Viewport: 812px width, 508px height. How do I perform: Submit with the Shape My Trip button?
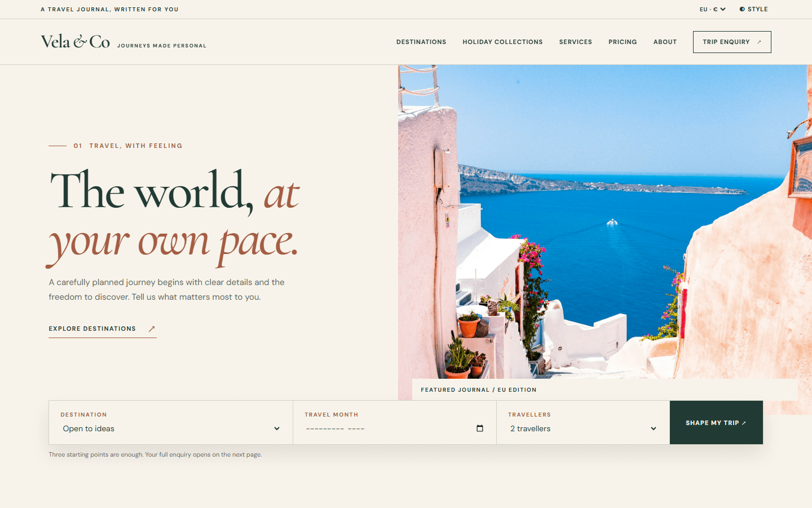716,423
